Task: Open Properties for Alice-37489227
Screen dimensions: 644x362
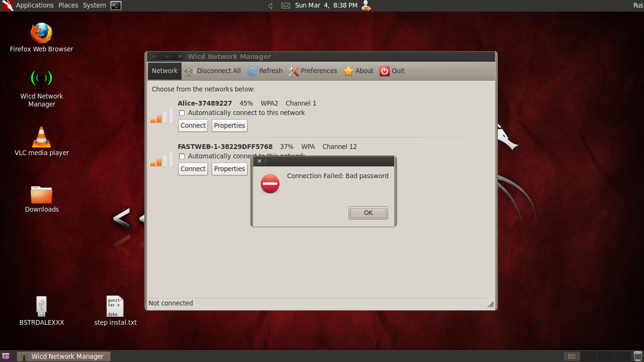Action: pyautogui.click(x=230, y=125)
